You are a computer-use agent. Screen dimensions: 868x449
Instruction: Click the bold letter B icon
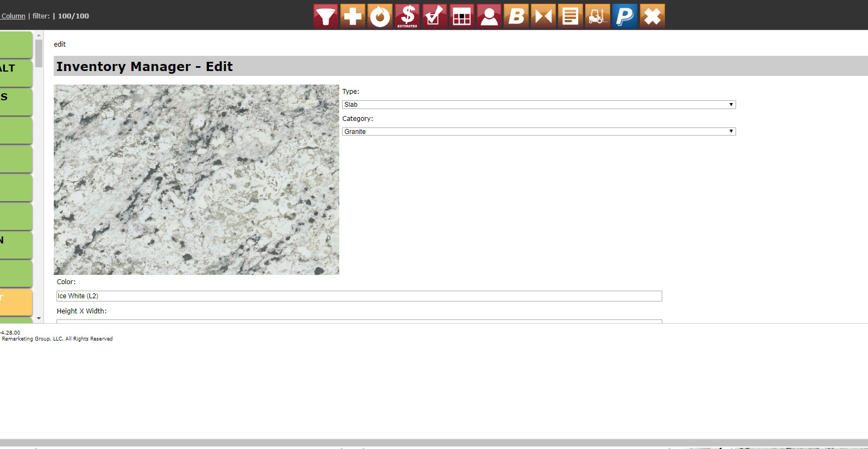(x=516, y=16)
